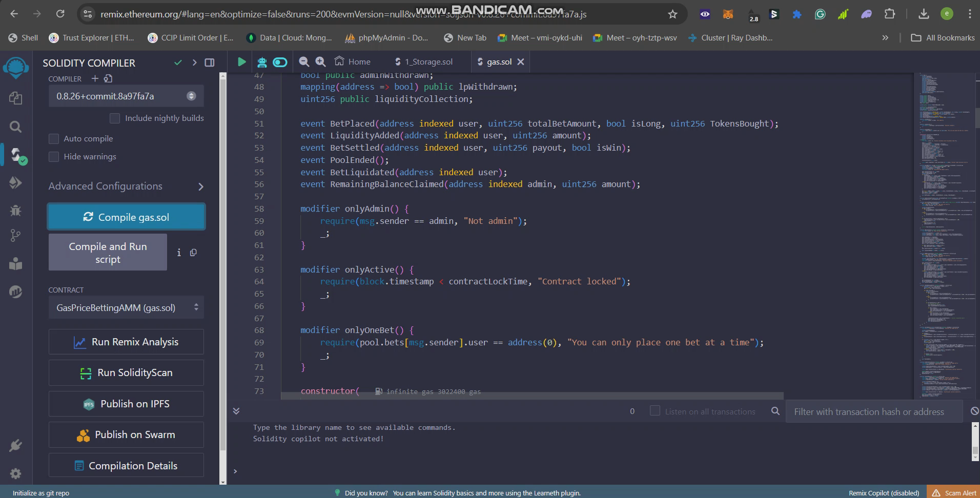Run script with the green play icon
The width and height of the screenshot is (980, 498).
(x=241, y=62)
